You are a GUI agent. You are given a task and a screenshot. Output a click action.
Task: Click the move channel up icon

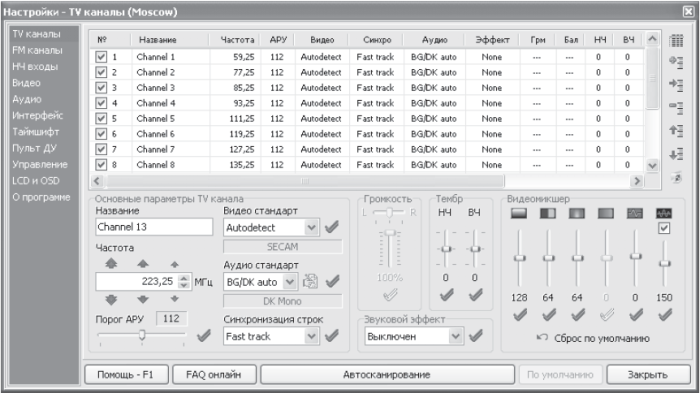[676, 131]
